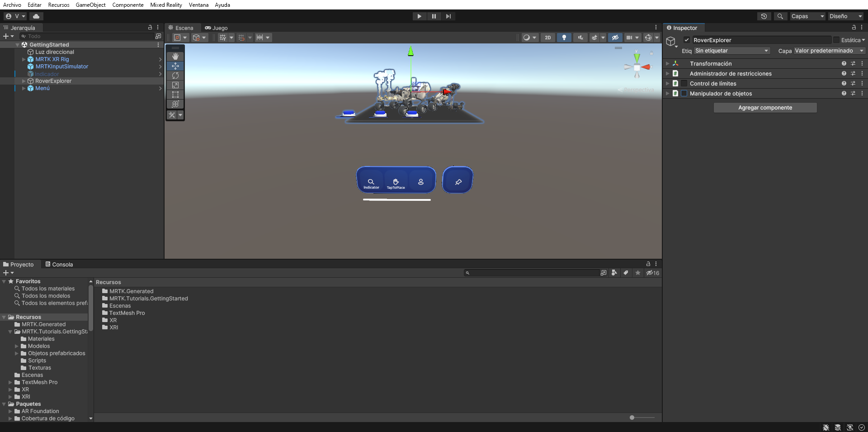Select the Rotate tool
Image resolution: width=868 pixels, height=432 pixels.
pos(175,76)
